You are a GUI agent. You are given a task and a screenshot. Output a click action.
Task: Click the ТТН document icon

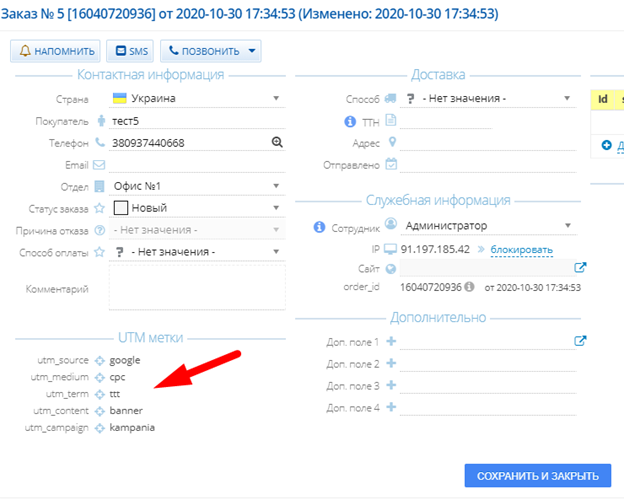391,120
